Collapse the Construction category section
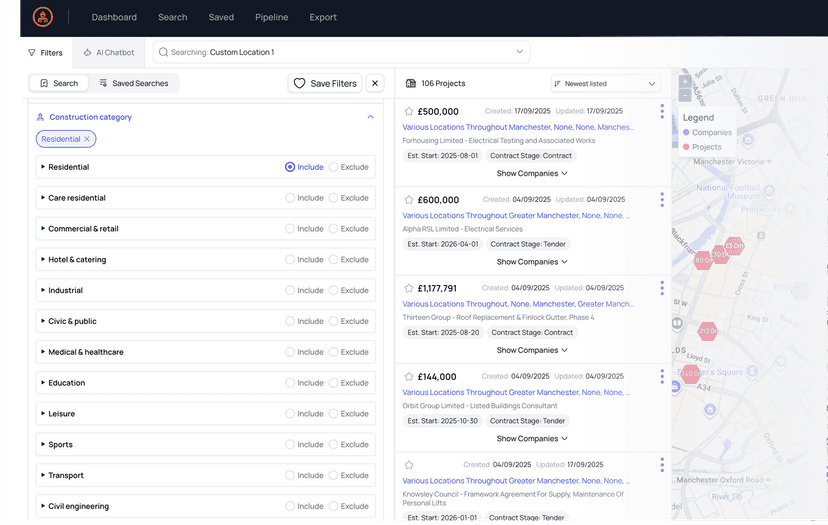The width and height of the screenshot is (828, 525). (x=370, y=117)
